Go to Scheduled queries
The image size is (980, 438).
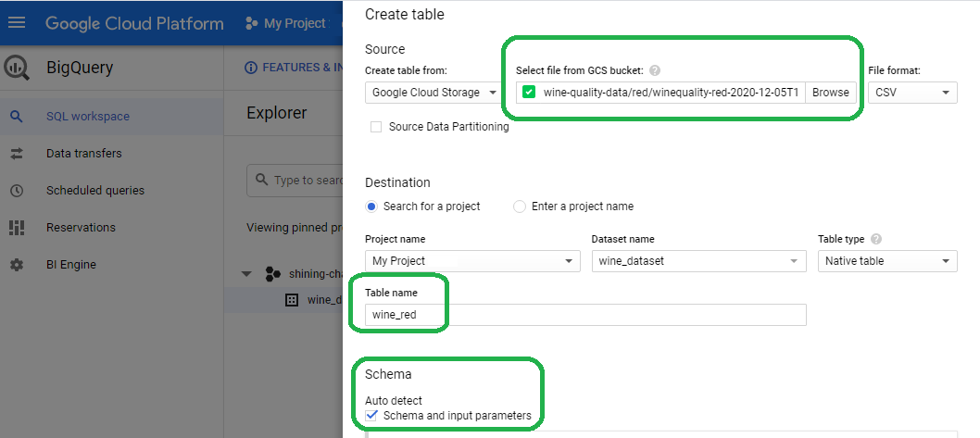[95, 191]
